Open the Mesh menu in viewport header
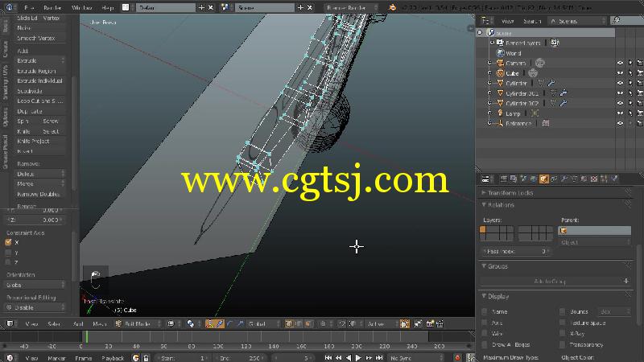The width and height of the screenshot is (644, 362). (99, 324)
